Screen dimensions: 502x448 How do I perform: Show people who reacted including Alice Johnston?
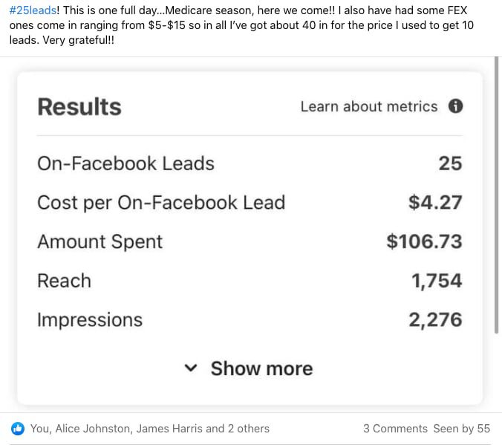pos(150,429)
